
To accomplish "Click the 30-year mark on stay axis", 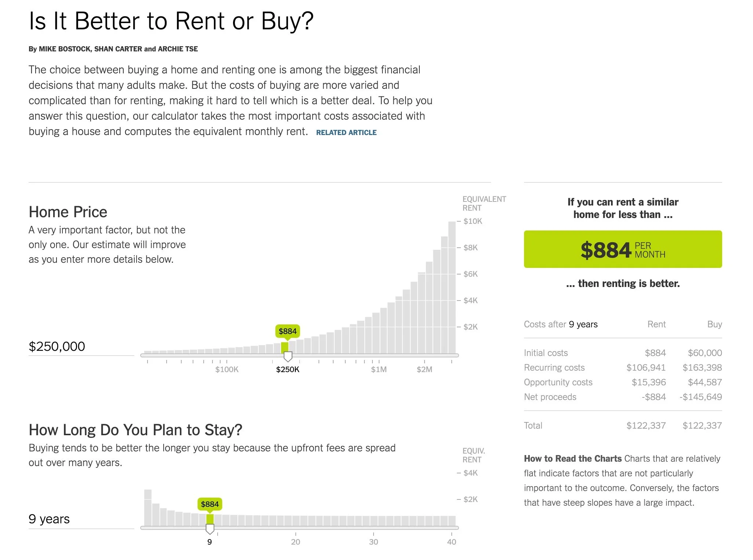I will click(x=373, y=542).
